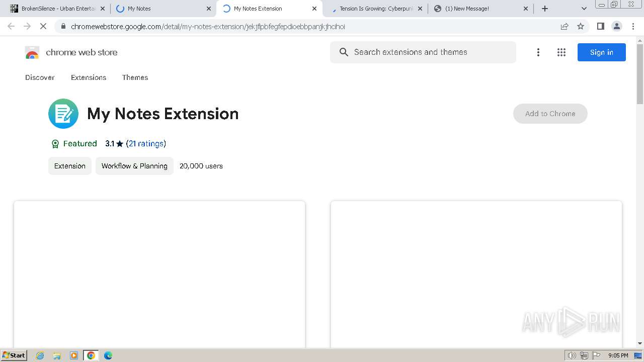Open the 21 ratings link
644x362 pixels.
[x=146, y=144]
